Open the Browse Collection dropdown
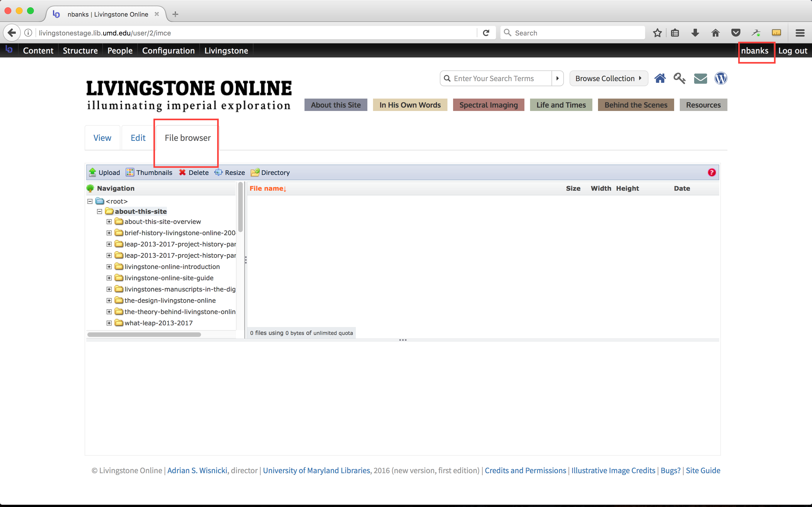 pos(609,78)
